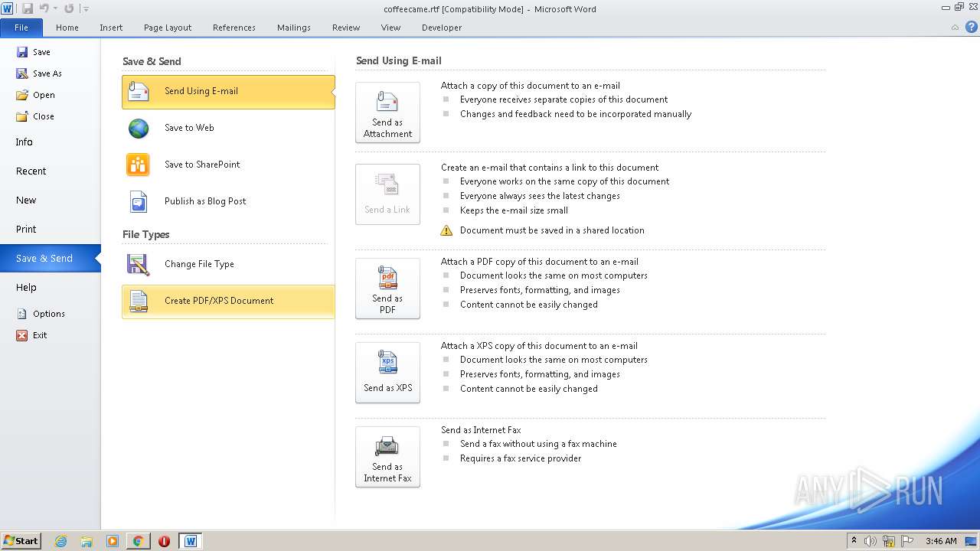The height and width of the screenshot is (551, 980).
Task: Select the Save to Web option
Action: 228,128
